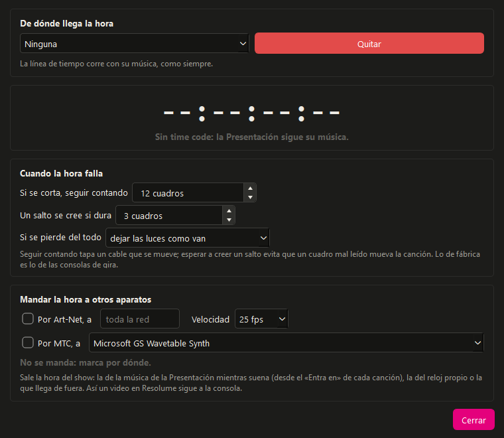
Task: Enable the 'Por MTC, a' checkbox
Action: point(28,342)
